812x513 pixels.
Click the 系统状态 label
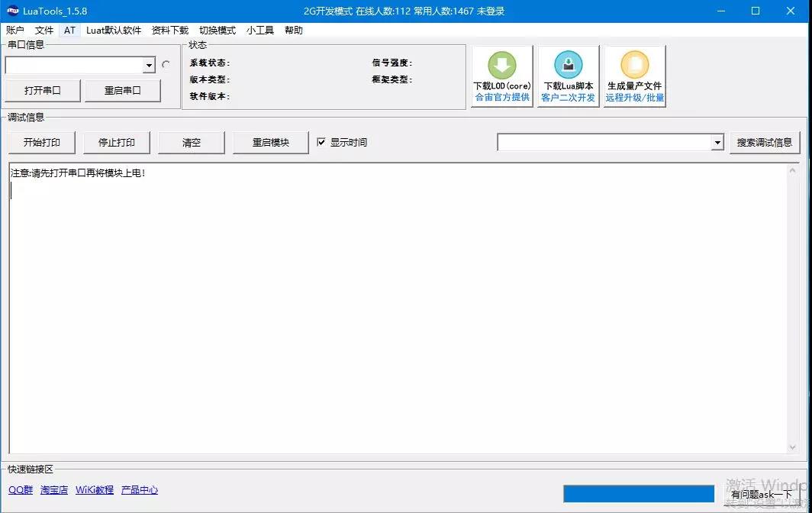click(x=210, y=63)
